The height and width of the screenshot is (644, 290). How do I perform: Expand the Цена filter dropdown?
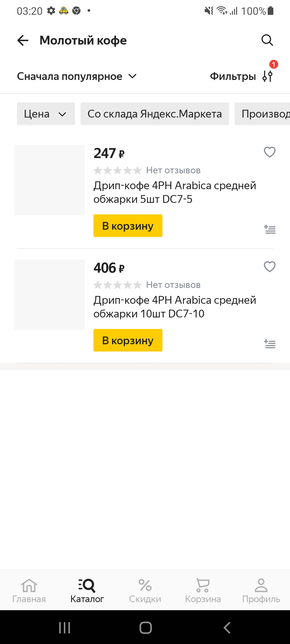(x=46, y=114)
